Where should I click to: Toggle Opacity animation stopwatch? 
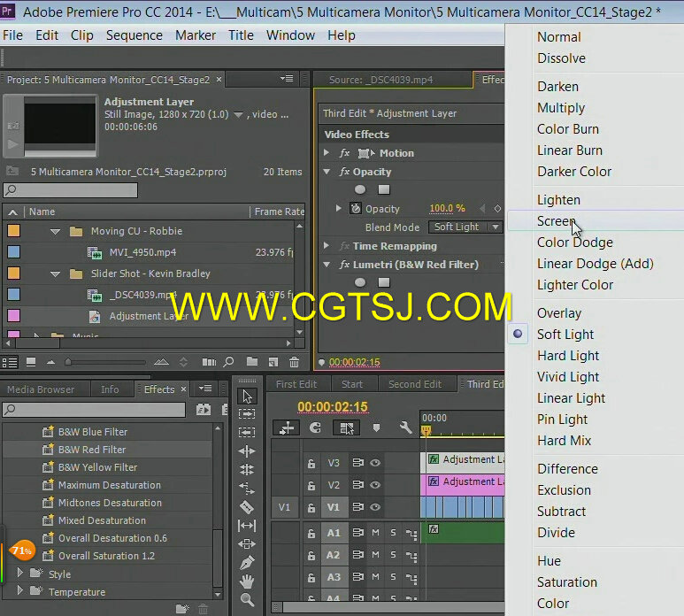pyautogui.click(x=356, y=209)
